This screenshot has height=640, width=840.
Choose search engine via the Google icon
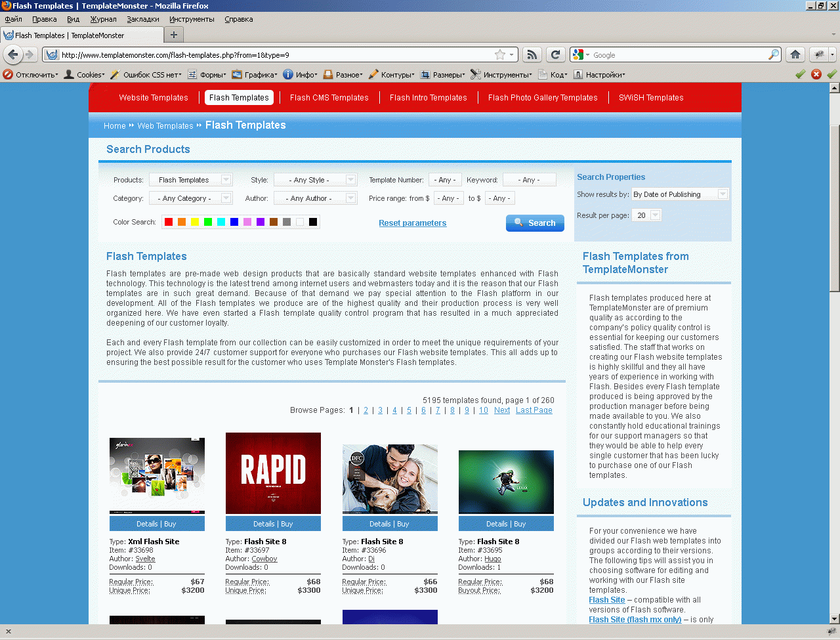click(x=578, y=54)
